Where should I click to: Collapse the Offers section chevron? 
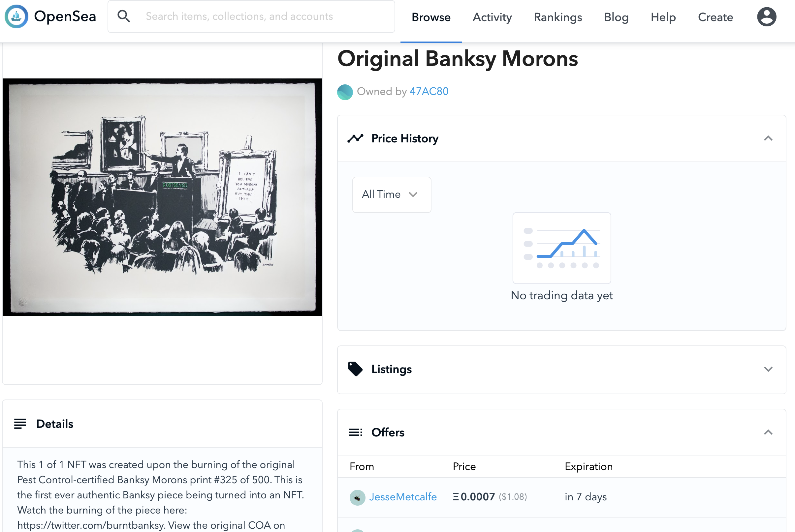click(768, 432)
